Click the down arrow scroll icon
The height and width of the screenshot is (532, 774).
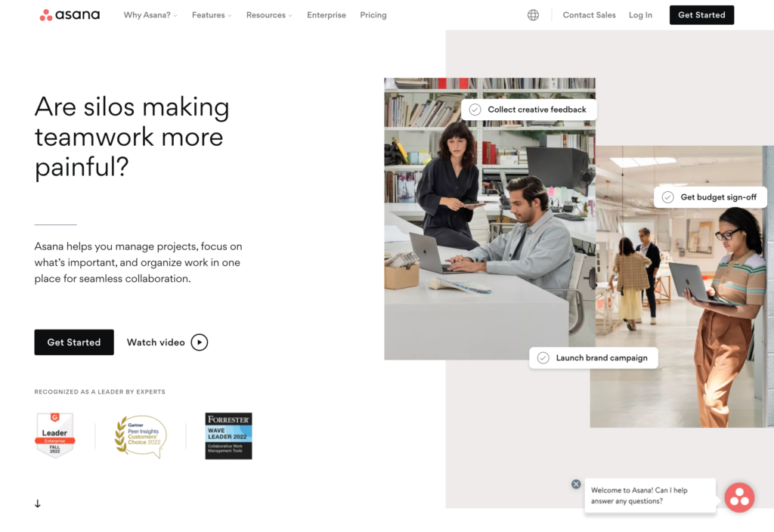pyautogui.click(x=38, y=503)
